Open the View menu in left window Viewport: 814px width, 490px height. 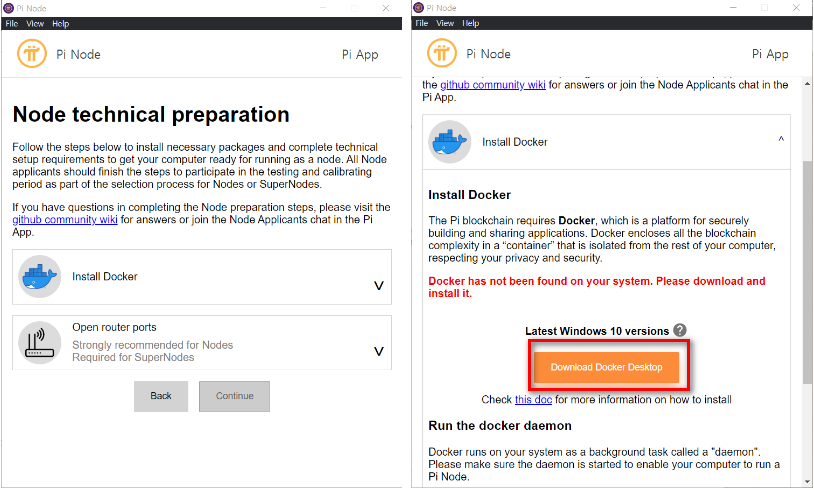point(35,23)
